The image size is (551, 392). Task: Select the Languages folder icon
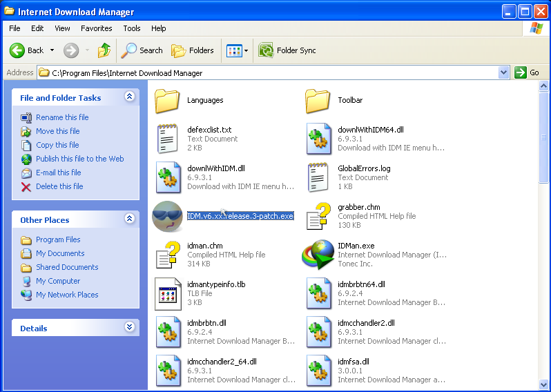tap(167, 101)
